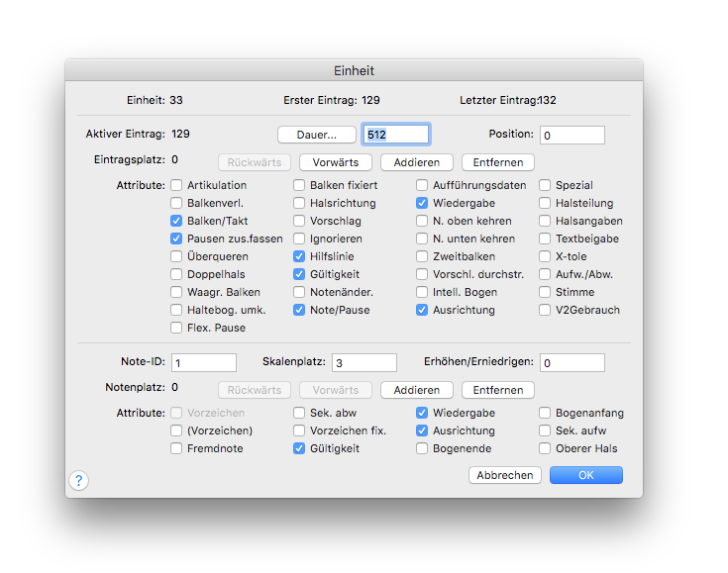728x573 pixels.
Task: Focus the Position input field
Action: tap(572, 135)
